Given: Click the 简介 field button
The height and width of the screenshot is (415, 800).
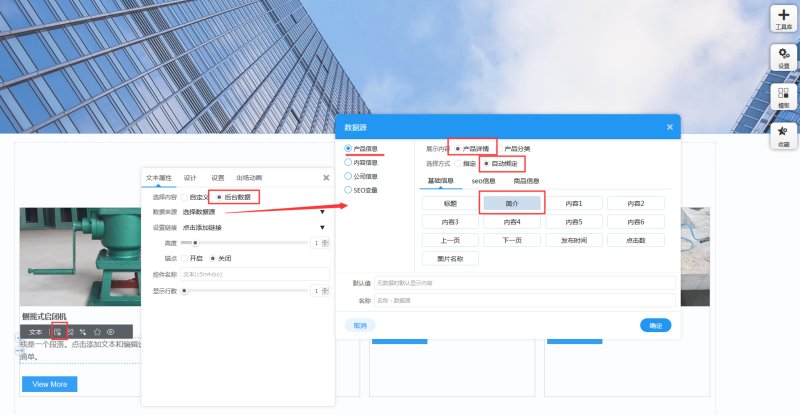Looking at the screenshot, I should (512, 203).
